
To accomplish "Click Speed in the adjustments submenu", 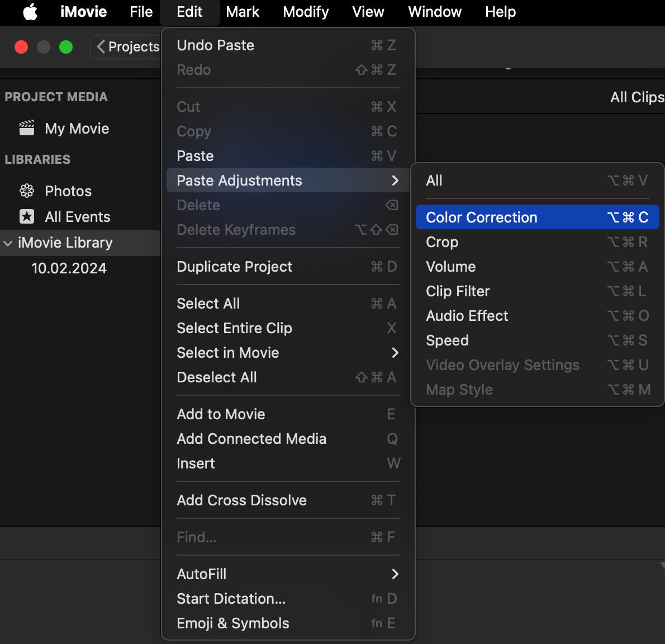I will [x=447, y=340].
